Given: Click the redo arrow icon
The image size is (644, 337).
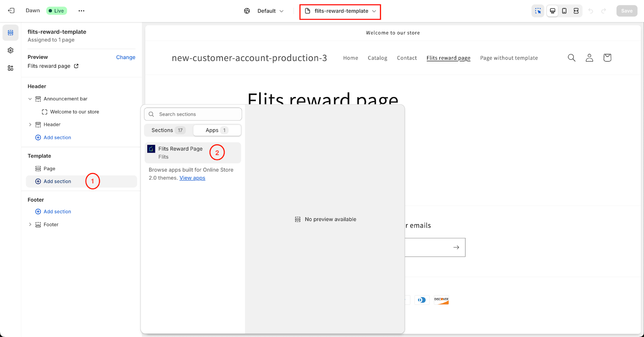Looking at the screenshot, I should [603, 11].
